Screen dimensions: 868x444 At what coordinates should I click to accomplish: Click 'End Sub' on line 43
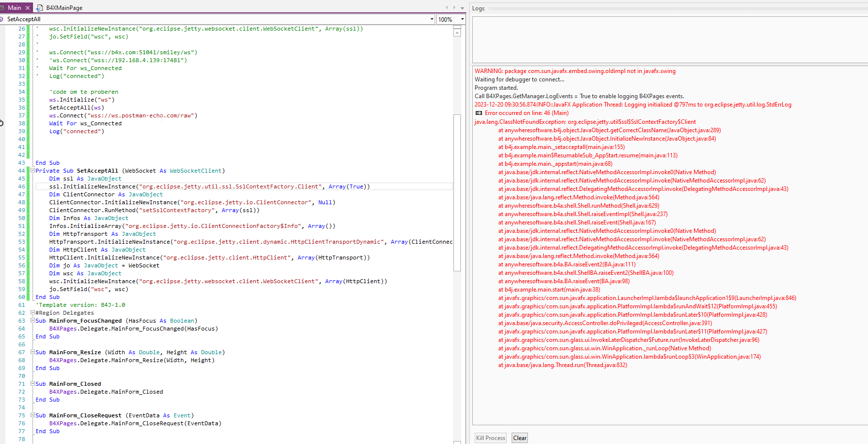click(x=47, y=163)
